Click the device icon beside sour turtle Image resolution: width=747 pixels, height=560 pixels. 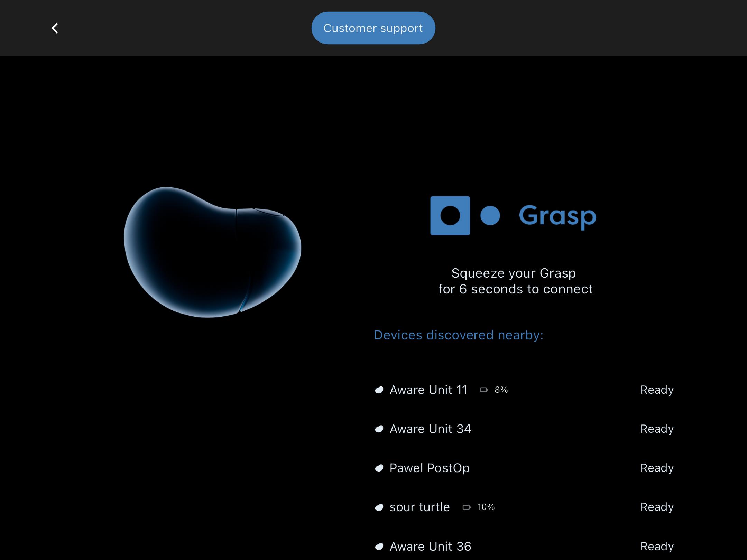(x=379, y=507)
